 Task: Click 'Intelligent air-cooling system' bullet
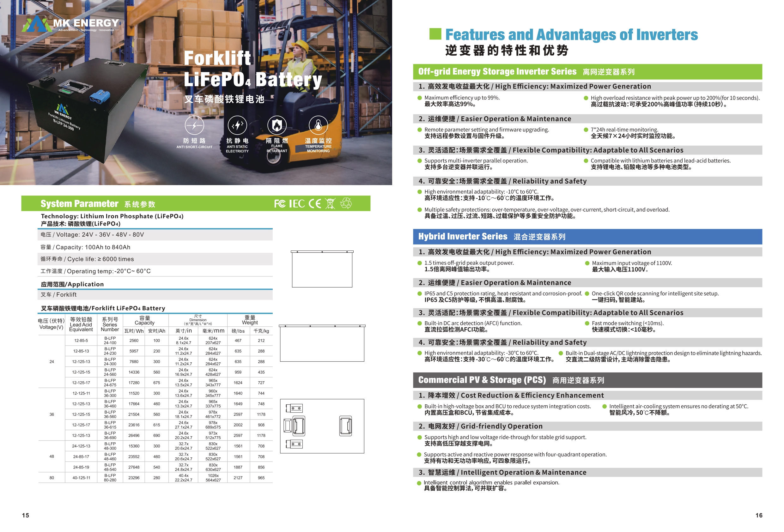pyautogui.click(x=679, y=407)
